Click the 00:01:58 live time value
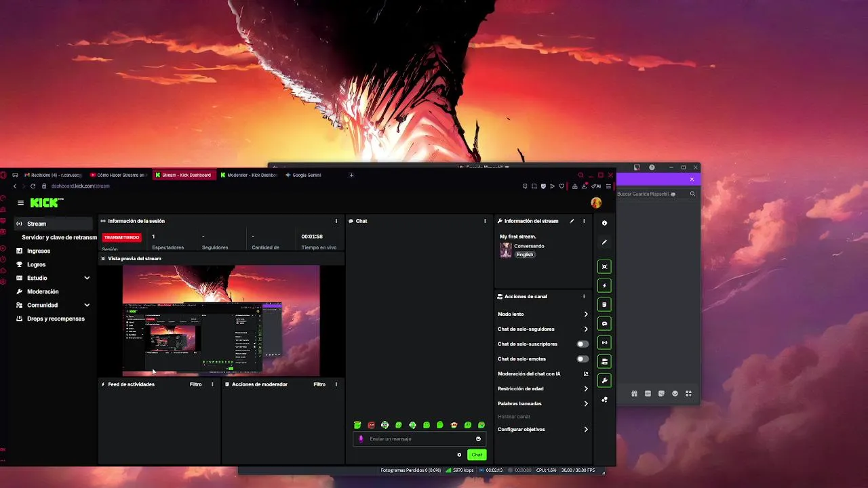 [x=312, y=237]
